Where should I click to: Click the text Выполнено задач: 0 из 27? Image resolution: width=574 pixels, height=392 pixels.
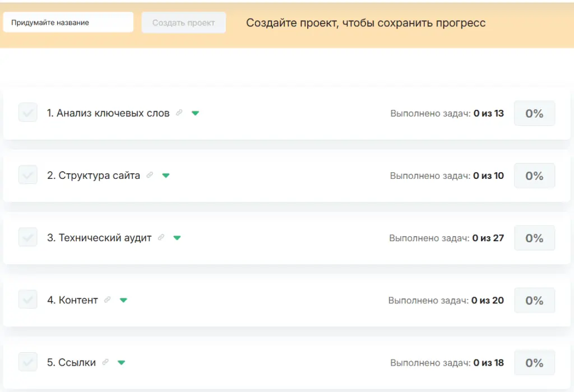pos(447,238)
